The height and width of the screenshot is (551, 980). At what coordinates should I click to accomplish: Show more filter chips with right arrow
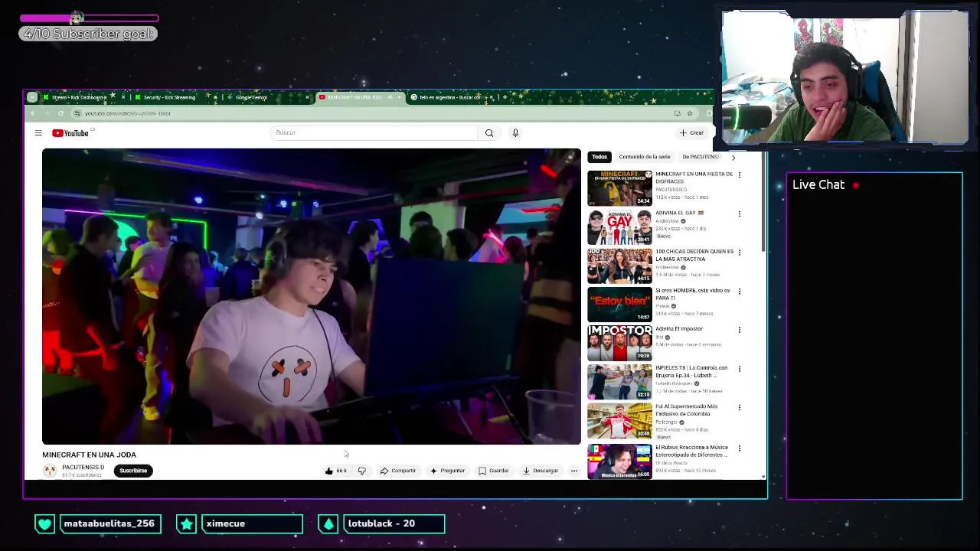(x=733, y=158)
